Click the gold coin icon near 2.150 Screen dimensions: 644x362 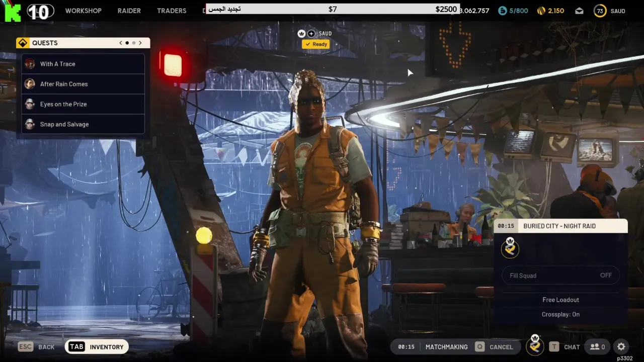click(541, 11)
